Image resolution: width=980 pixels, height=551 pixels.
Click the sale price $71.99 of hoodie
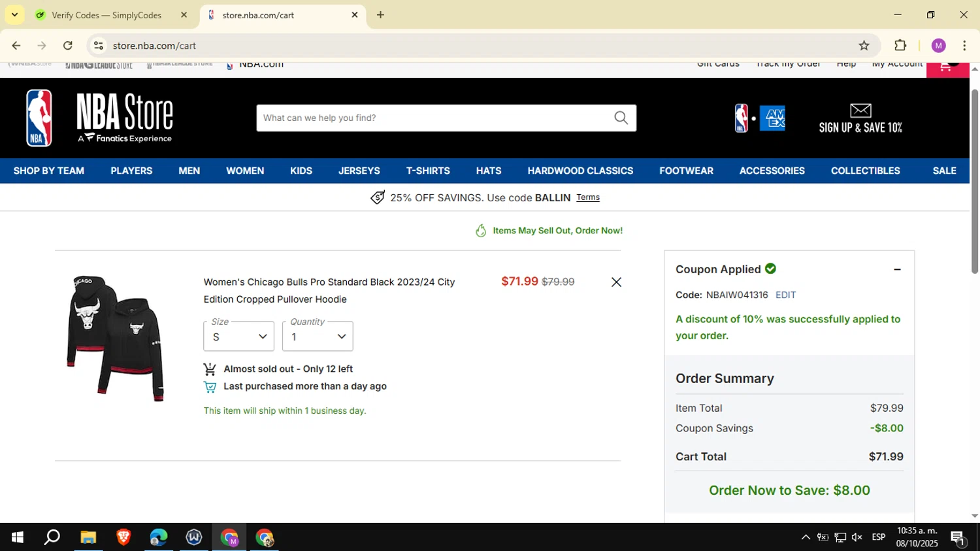coord(519,281)
